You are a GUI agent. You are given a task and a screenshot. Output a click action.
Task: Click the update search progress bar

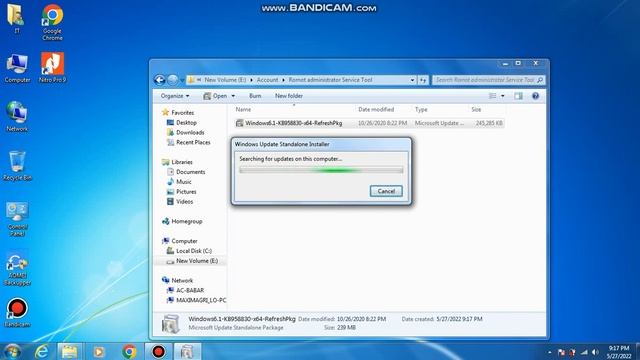tap(321, 170)
